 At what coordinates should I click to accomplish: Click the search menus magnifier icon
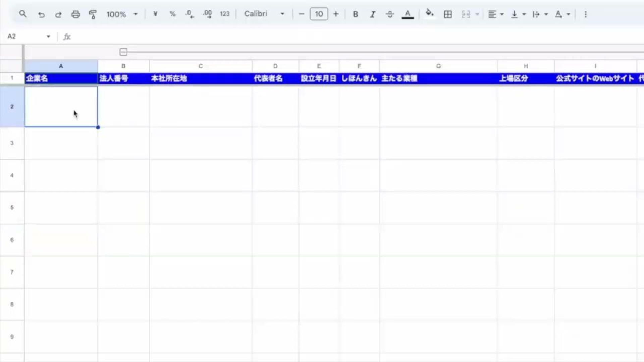(23, 14)
